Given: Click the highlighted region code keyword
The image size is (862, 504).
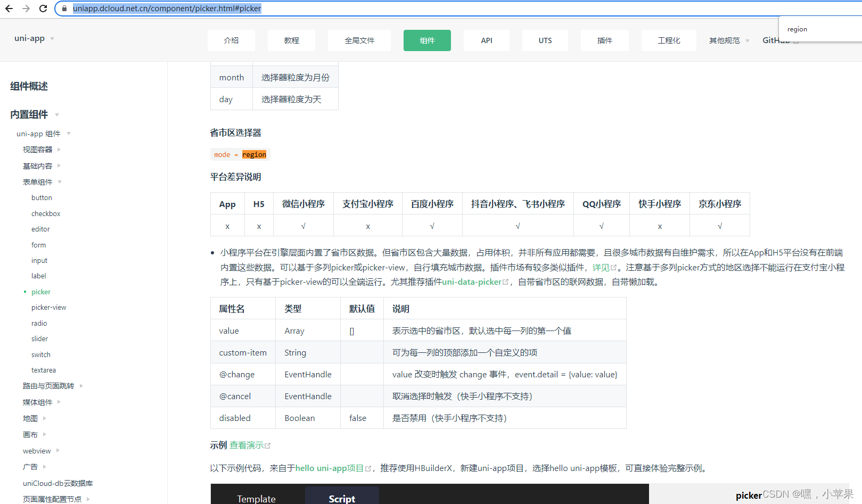Looking at the screenshot, I should (254, 154).
